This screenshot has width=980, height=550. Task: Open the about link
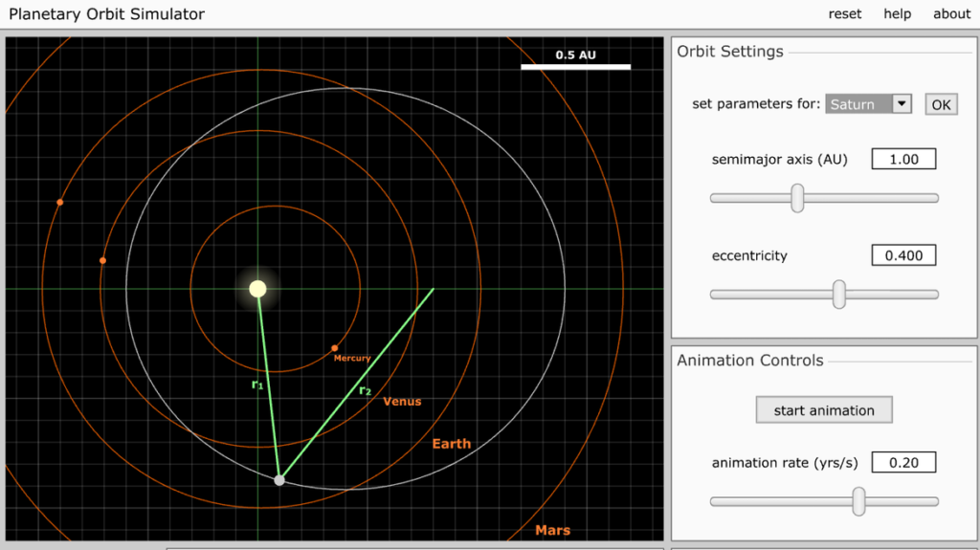click(951, 13)
